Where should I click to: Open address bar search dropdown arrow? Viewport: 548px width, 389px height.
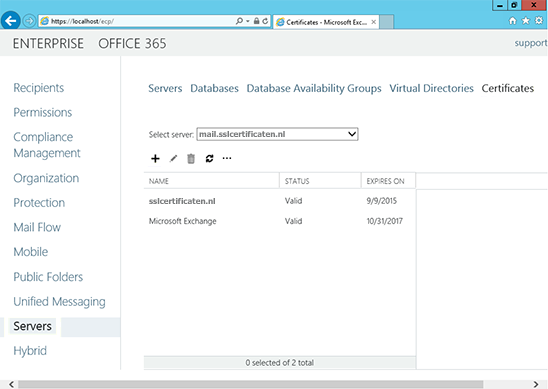coord(248,21)
